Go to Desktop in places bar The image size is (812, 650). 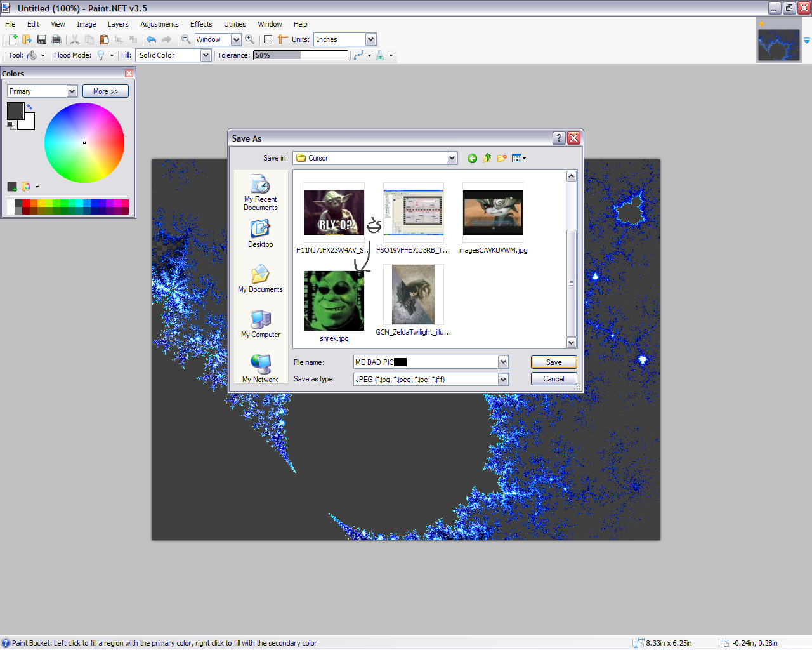pyautogui.click(x=261, y=234)
